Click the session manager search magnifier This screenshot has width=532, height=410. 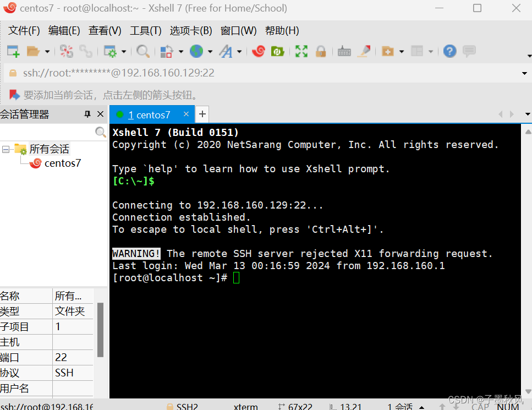101,132
